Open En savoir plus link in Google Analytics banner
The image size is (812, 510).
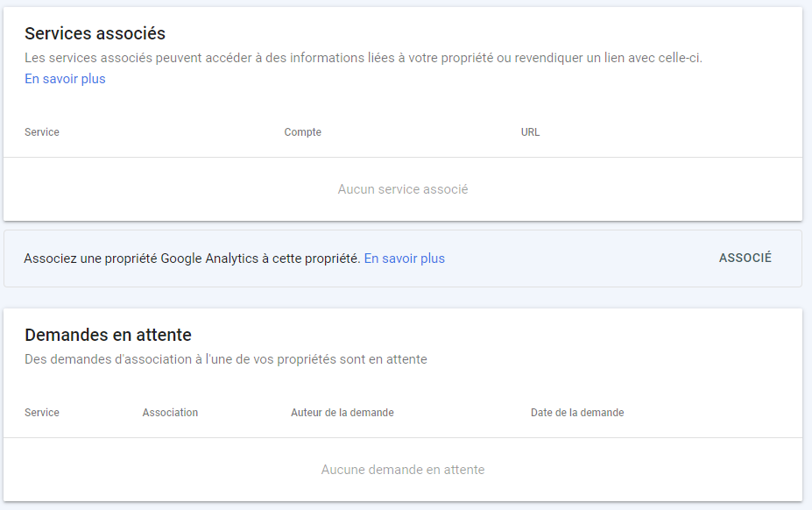pyautogui.click(x=404, y=259)
